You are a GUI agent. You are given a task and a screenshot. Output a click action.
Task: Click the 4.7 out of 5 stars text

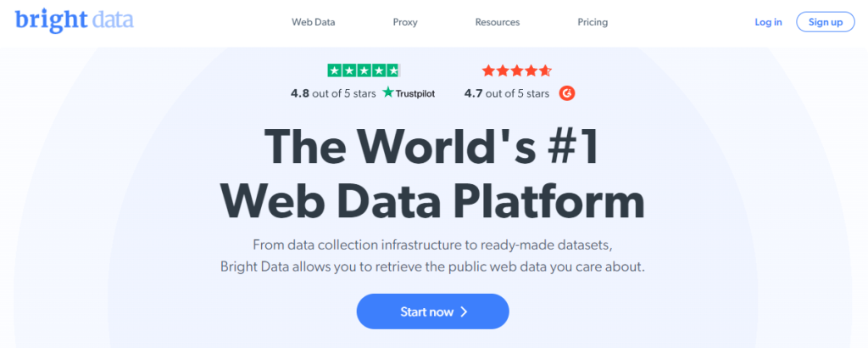pos(507,93)
